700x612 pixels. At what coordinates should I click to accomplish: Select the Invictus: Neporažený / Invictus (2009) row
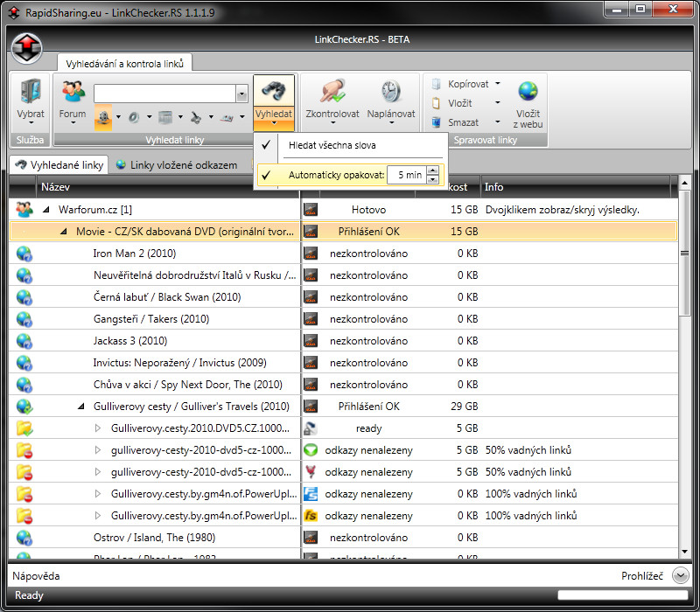(343, 363)
